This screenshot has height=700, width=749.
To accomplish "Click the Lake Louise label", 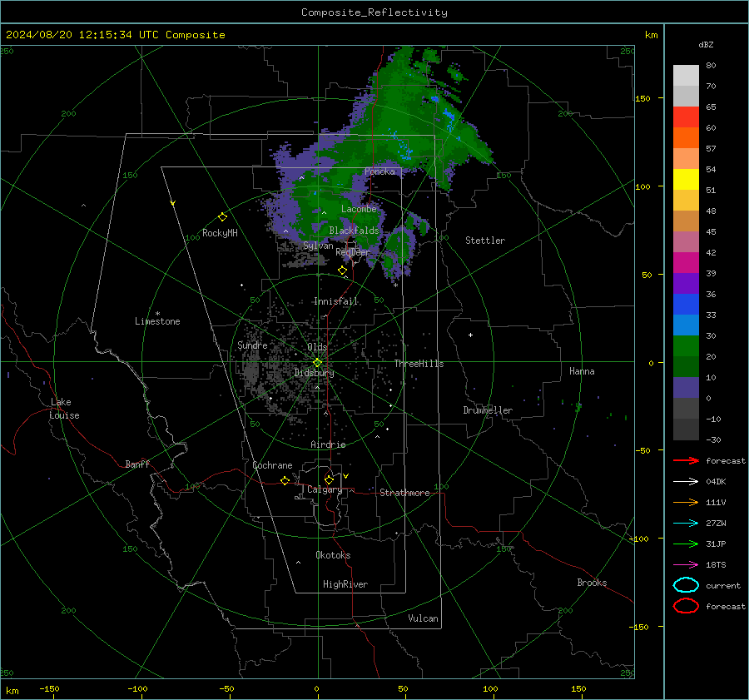I will [64, 409].
